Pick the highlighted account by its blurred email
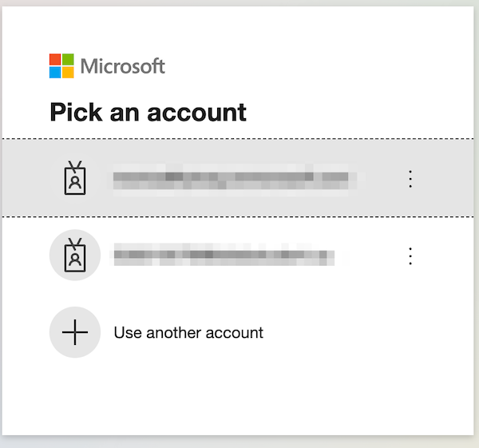 [x=231, y=178]
